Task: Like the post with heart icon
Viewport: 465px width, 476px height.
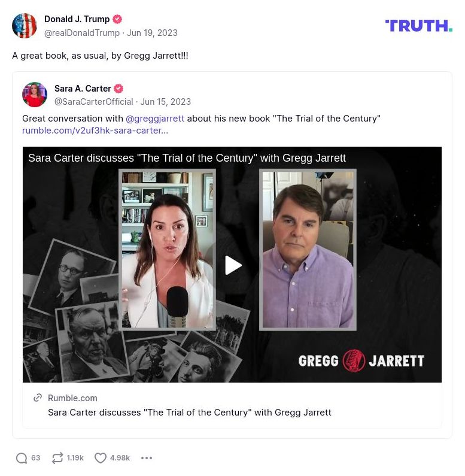Action: point(101,458)
